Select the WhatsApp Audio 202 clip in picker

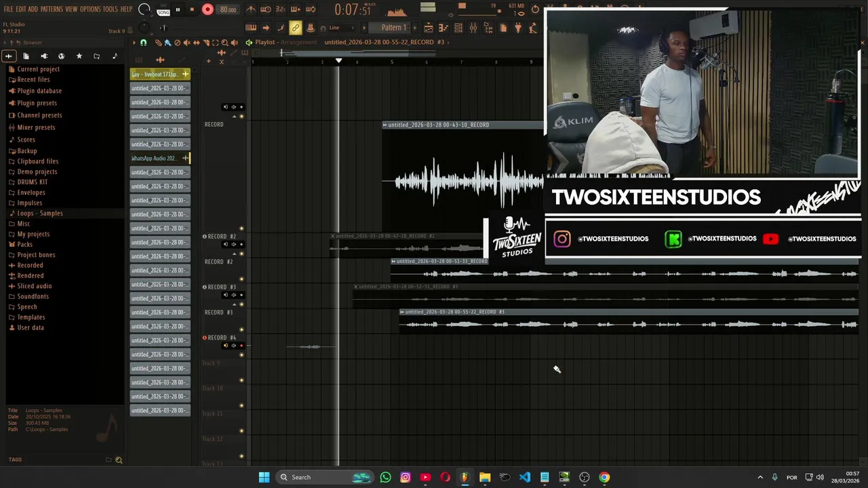(x=160, y=159)
